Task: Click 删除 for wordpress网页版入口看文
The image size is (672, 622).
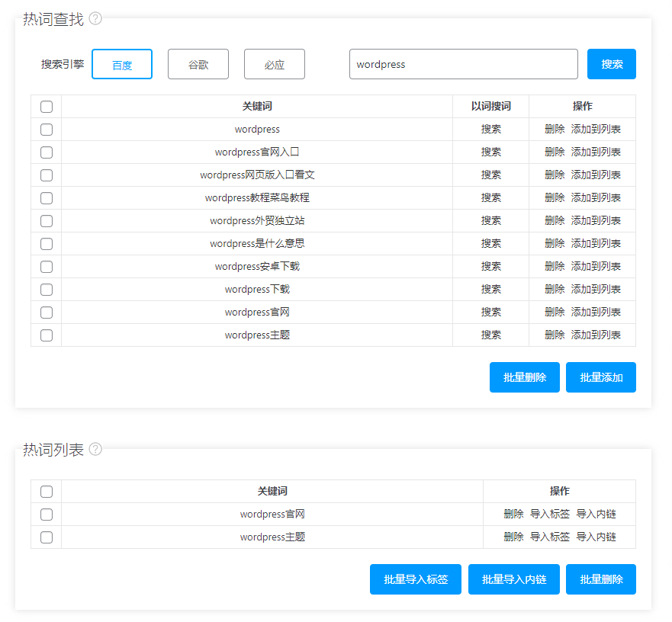Action: pyautogui.click(x=555, y=175)
